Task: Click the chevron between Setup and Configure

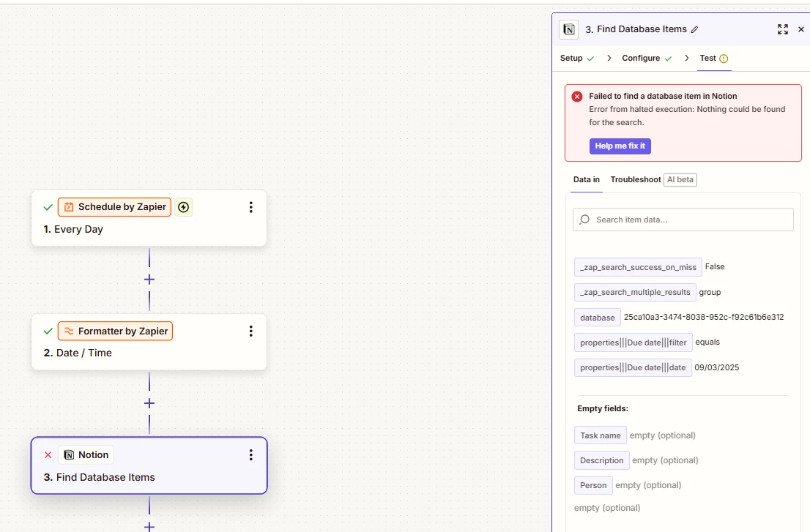Action: (609, 58)
